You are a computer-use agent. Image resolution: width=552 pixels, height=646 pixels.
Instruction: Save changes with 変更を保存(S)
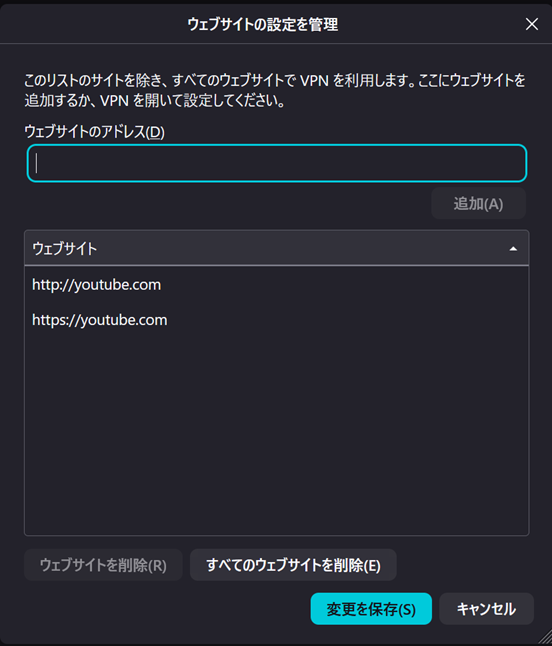371,609
